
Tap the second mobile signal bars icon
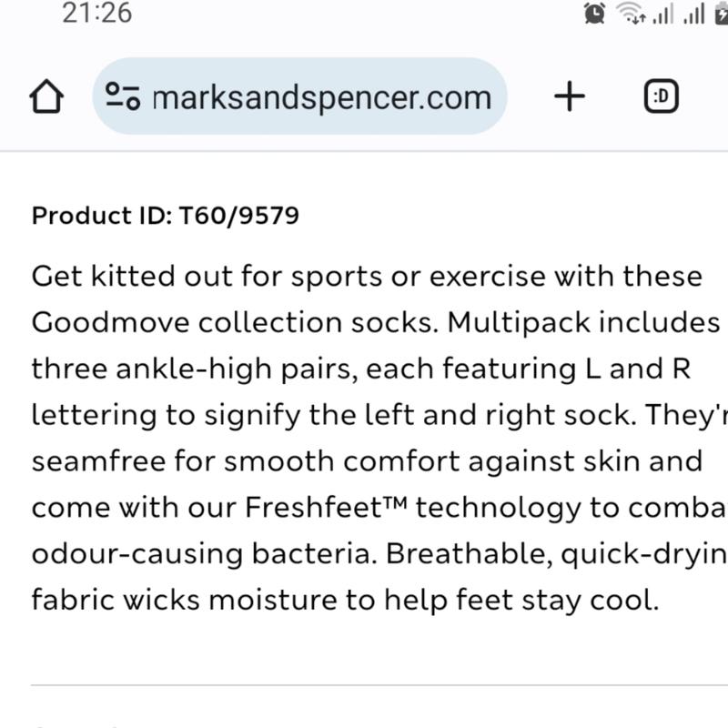(x=694, y=14)
